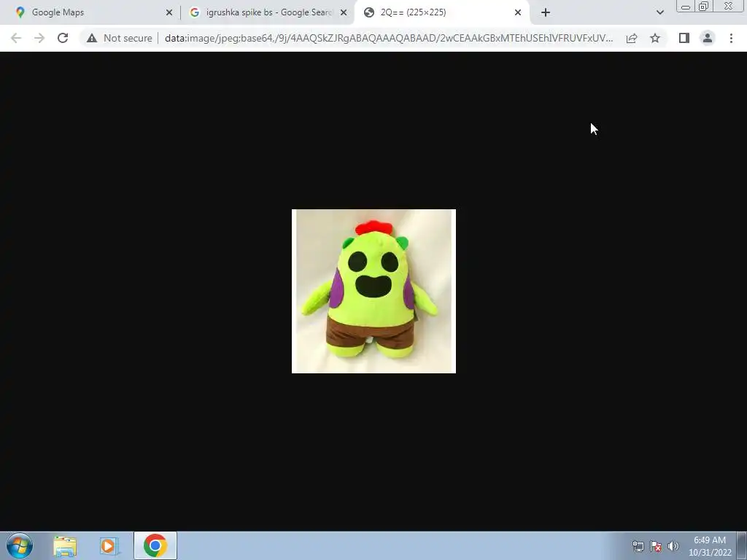Close the 2Q== (225×225) image tab
Screen dimensions: 747x560
(518, 13)
